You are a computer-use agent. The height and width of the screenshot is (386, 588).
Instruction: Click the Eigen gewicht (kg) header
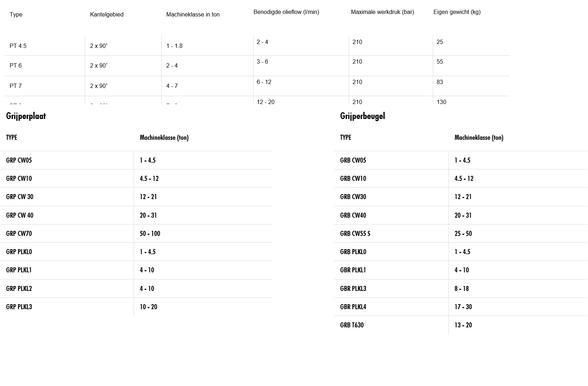(x=457, y=12)
